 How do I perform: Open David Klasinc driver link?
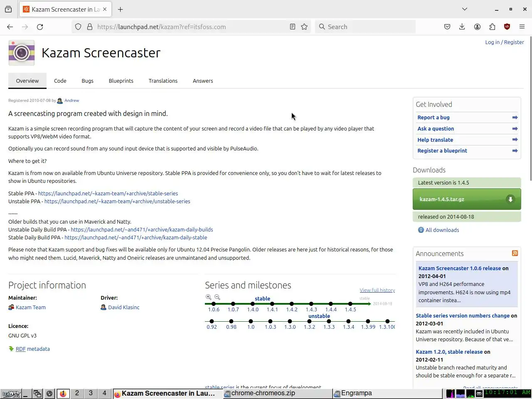click(124, 308)
